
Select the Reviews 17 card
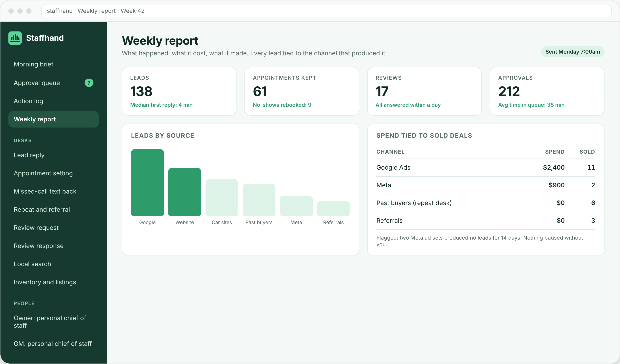424,91
